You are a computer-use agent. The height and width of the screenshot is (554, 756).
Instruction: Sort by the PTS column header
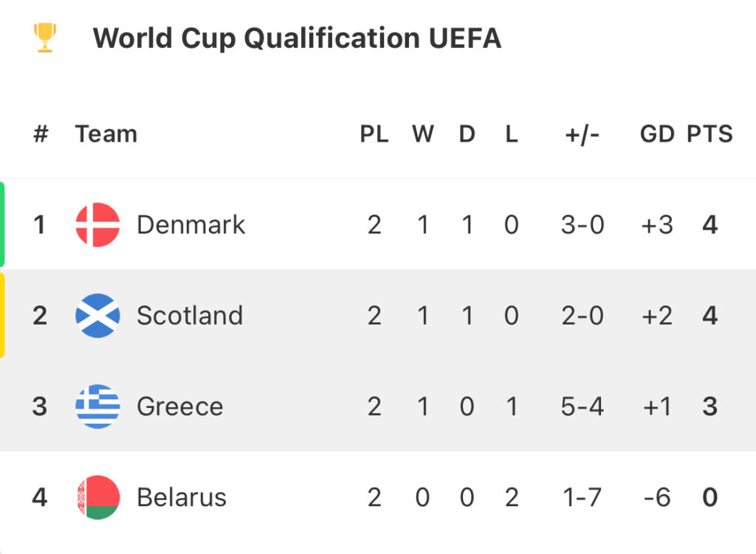point(709,134)
